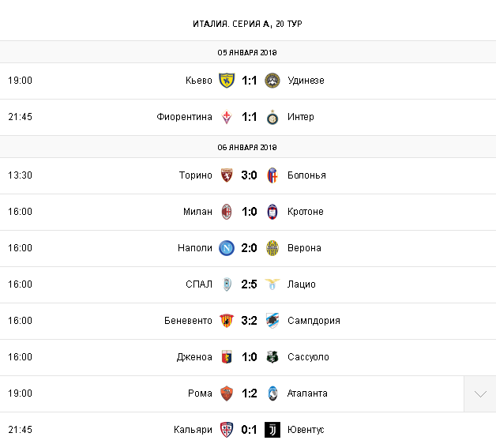Click the Sampdoria club crest
The height and width of the screenshot is (448, 496).
click(x=272, y=321)
